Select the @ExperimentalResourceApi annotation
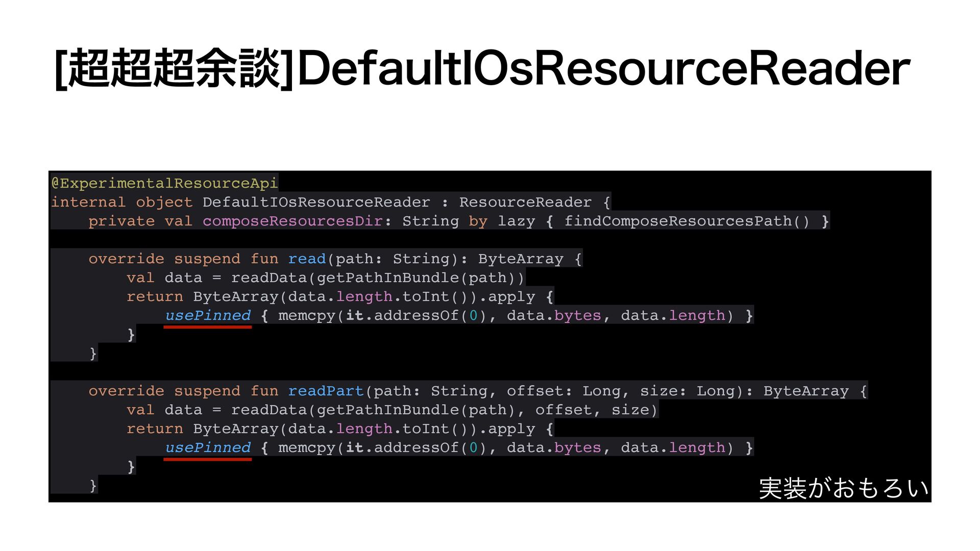Screen dimensions: 980x551 164,183
